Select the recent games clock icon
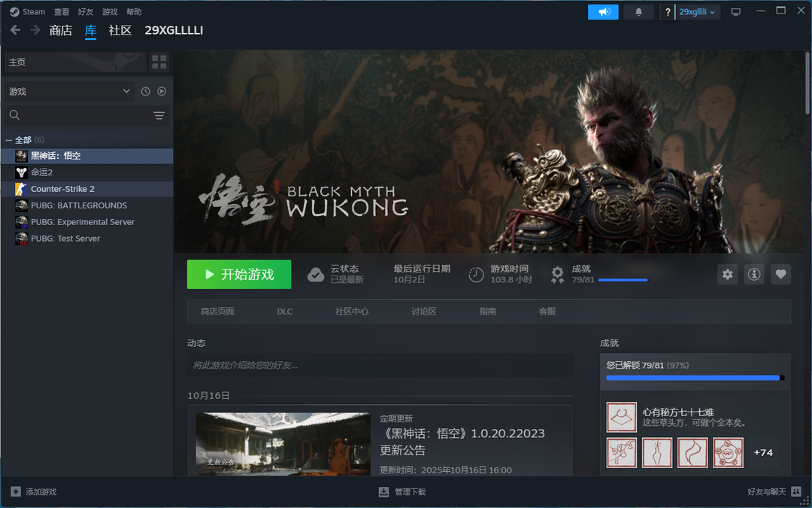 pyautogui.click(x=144, y=90)
